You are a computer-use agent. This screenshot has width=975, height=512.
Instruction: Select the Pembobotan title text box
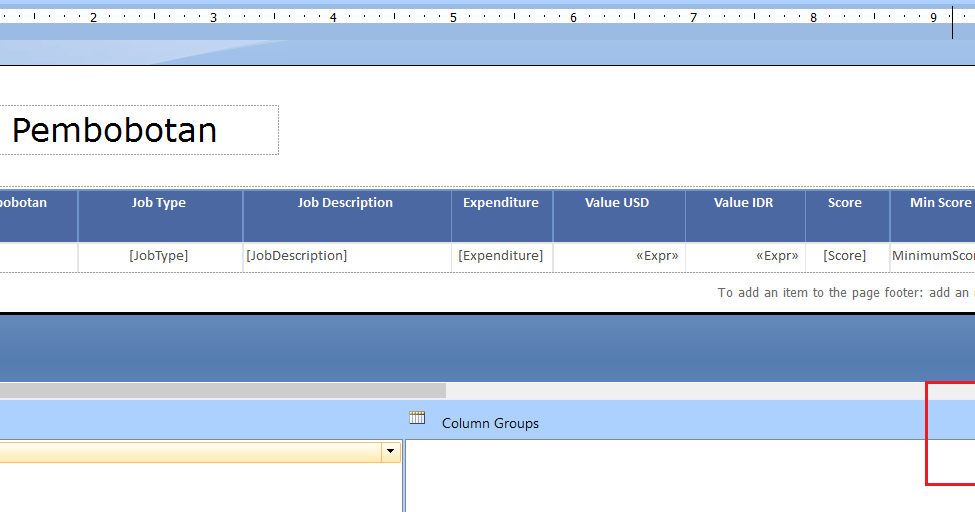[x=139, y=130]
